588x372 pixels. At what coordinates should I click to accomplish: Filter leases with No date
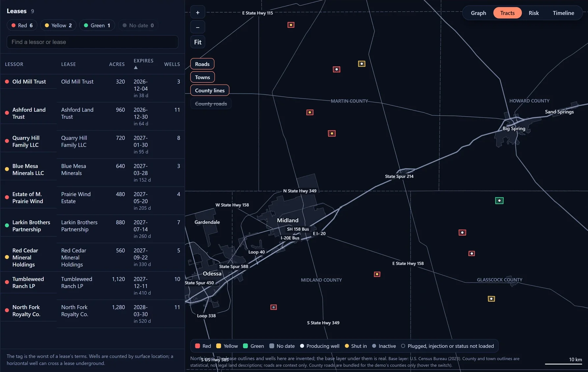pos(138,25)
